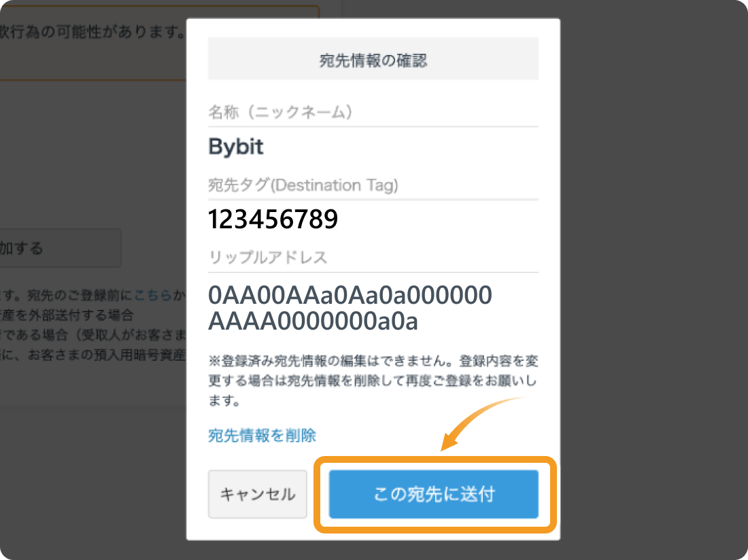This screenshot has width=748, height=560.
Task: Click the 宛先タグ(Destination Tag) label
Action: (x=303, y=185)
